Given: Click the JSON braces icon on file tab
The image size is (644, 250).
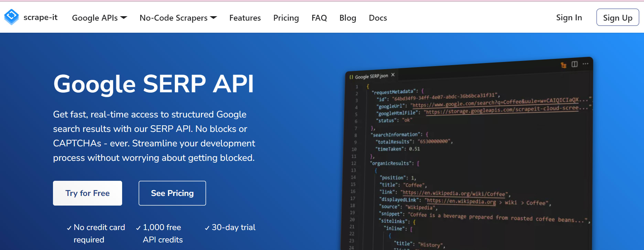Looking at the screenshot, I should [351, 77].
